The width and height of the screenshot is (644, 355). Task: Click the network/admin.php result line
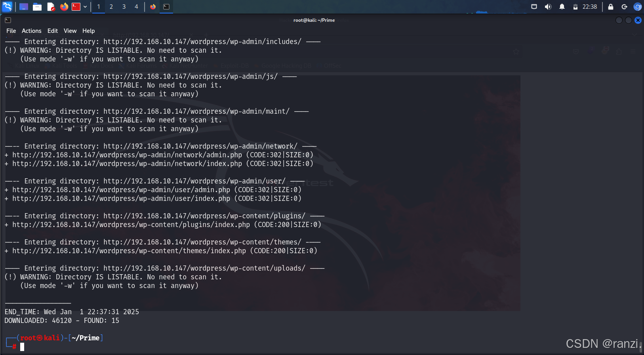click(x=159, y=155)
